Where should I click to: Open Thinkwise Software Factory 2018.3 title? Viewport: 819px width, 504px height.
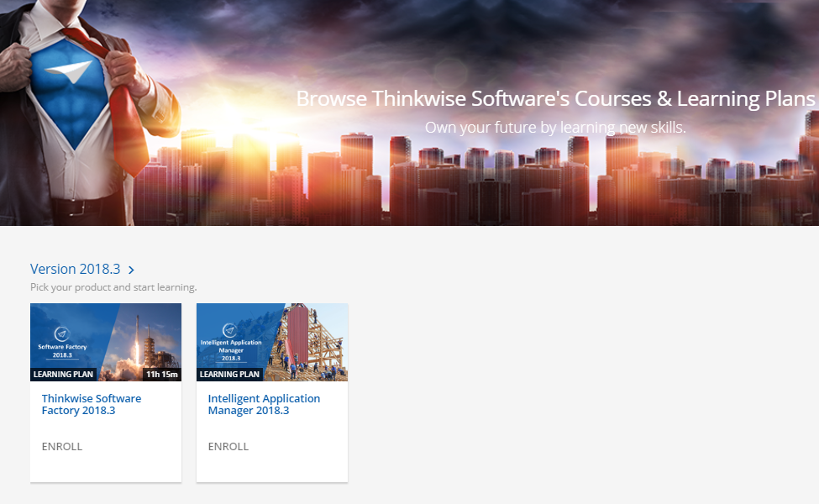[x=92, y=404]
